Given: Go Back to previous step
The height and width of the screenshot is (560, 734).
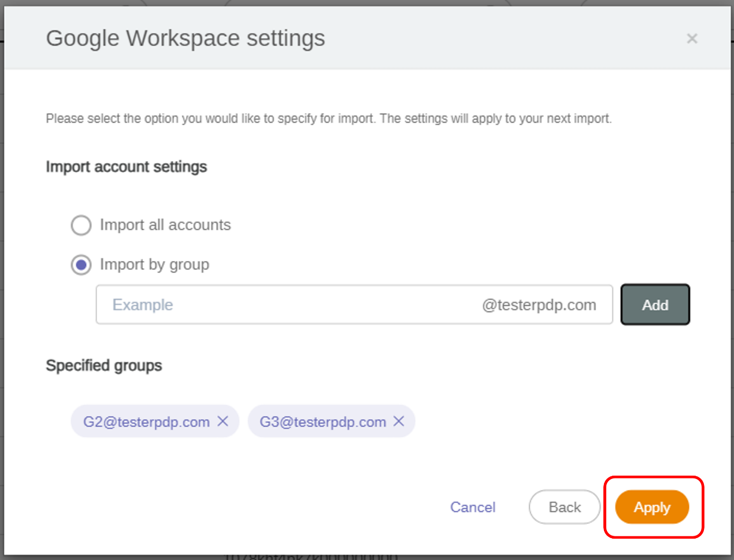Looking at the screenshot, I should coord(565,507).
